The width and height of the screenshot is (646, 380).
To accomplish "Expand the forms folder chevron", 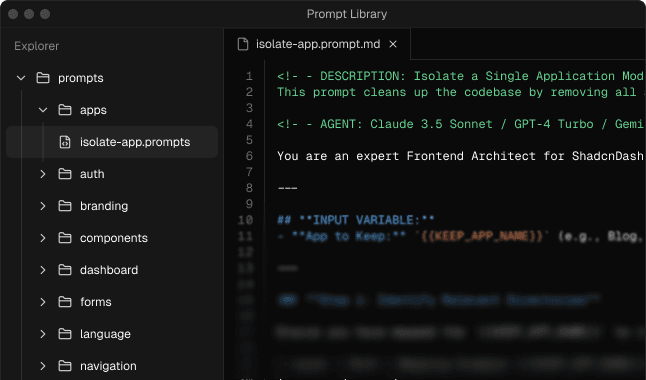I will tap(43, 302).
